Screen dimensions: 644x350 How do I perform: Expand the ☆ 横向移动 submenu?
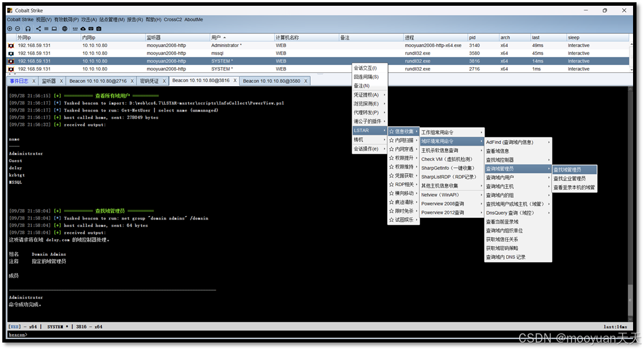tap(404, 193)
